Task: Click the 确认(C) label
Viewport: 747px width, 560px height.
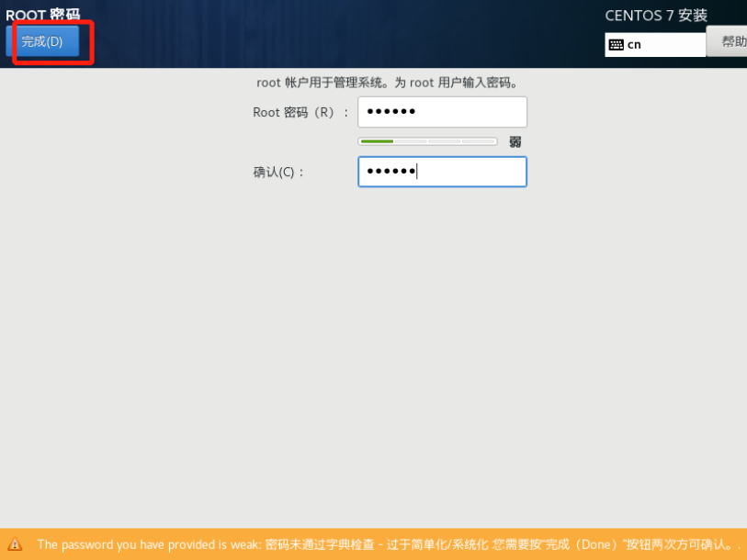Action: point(277,172)
